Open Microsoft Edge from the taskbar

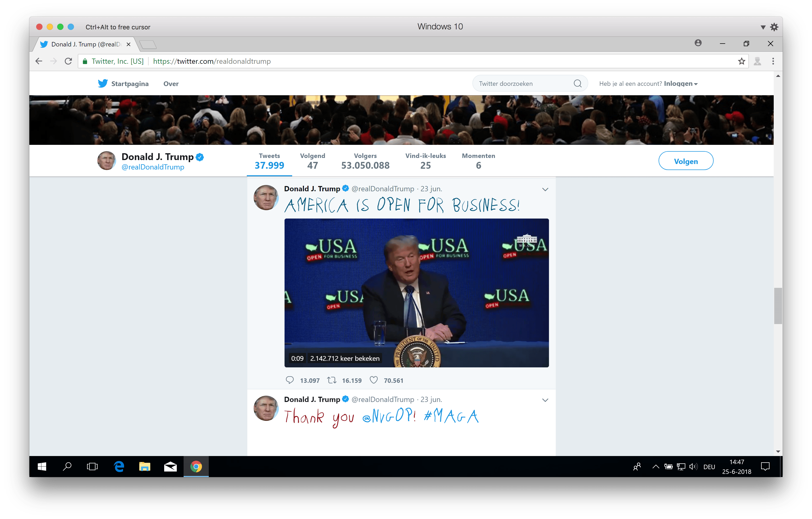pyautogui.click(x=119, y=466)
